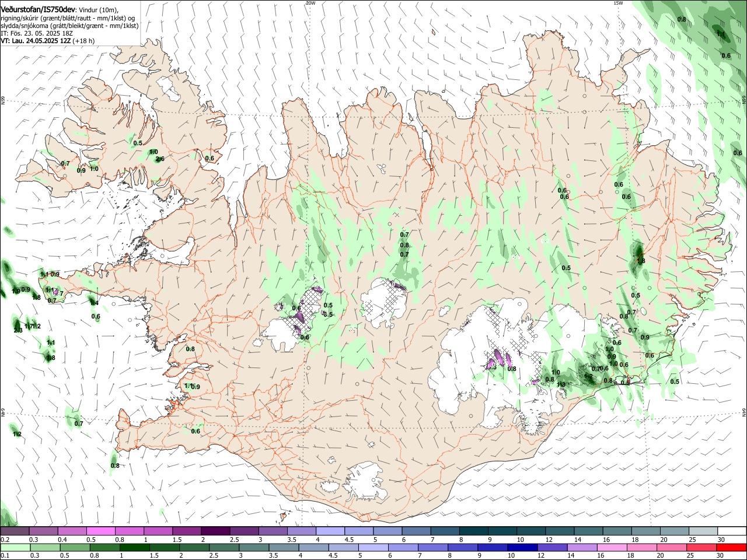Click the bright pink 0.5 snow legend swatch
The image size is (747, 560).
click(100, 531)
